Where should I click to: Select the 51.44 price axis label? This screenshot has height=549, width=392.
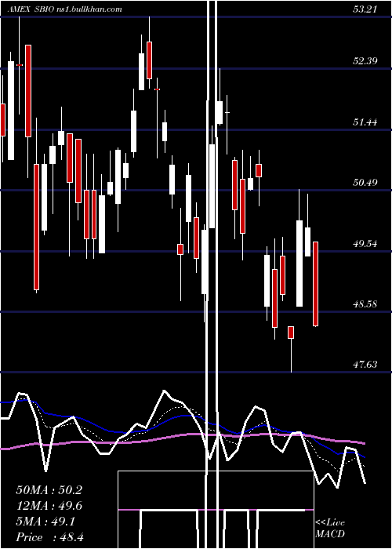[365, 122]
